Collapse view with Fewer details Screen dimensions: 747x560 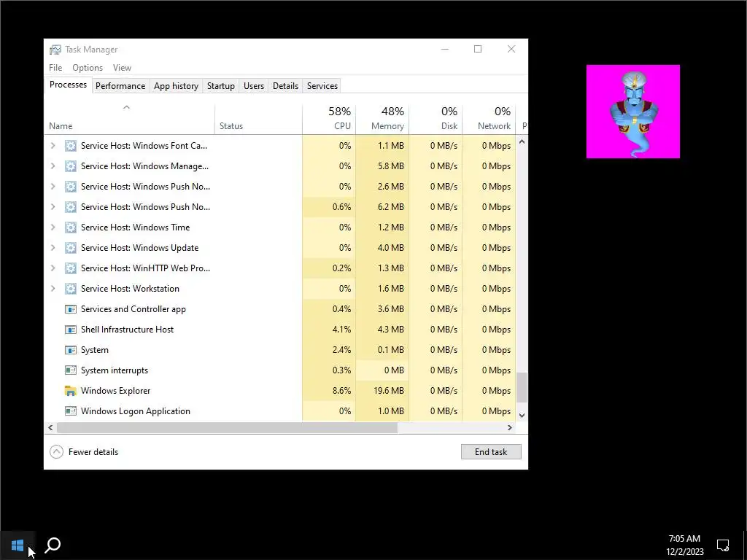(x=84, y=452)
